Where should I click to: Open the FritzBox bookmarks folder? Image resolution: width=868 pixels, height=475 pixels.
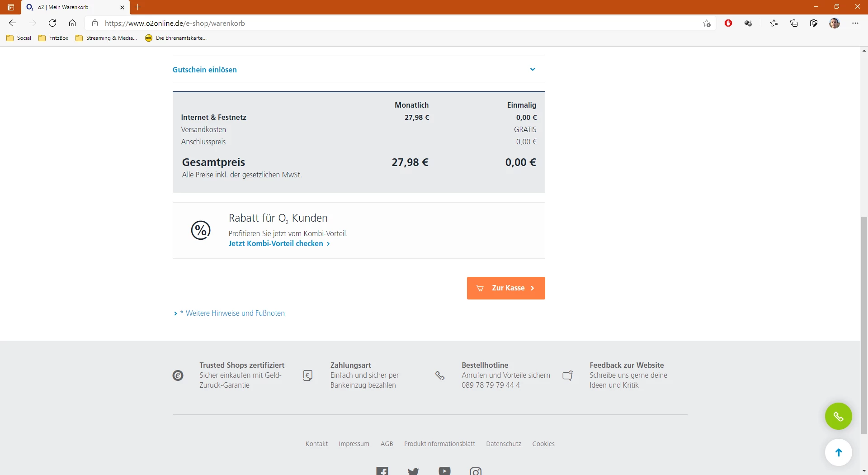(54, 38)
